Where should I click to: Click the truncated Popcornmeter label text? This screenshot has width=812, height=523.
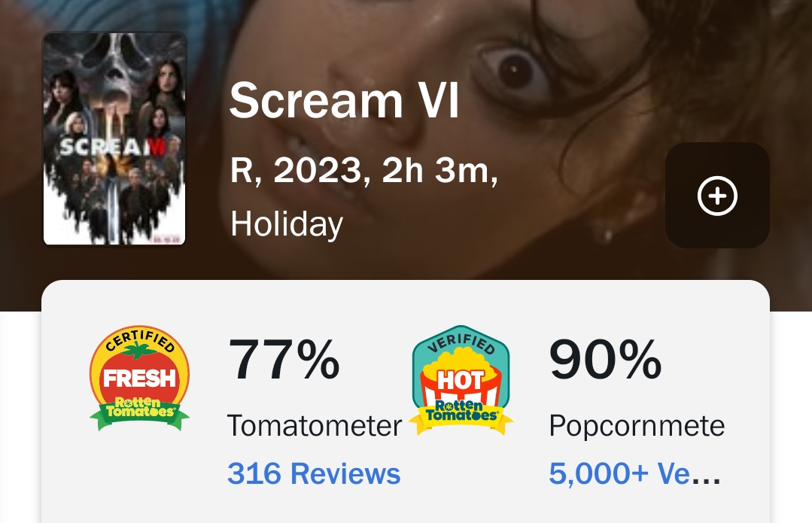(637, 426)
